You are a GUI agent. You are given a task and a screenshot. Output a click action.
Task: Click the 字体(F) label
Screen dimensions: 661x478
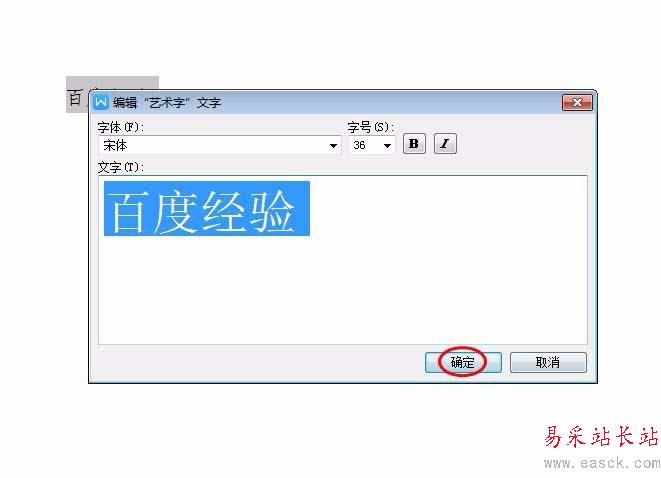(x=121, y=127)
